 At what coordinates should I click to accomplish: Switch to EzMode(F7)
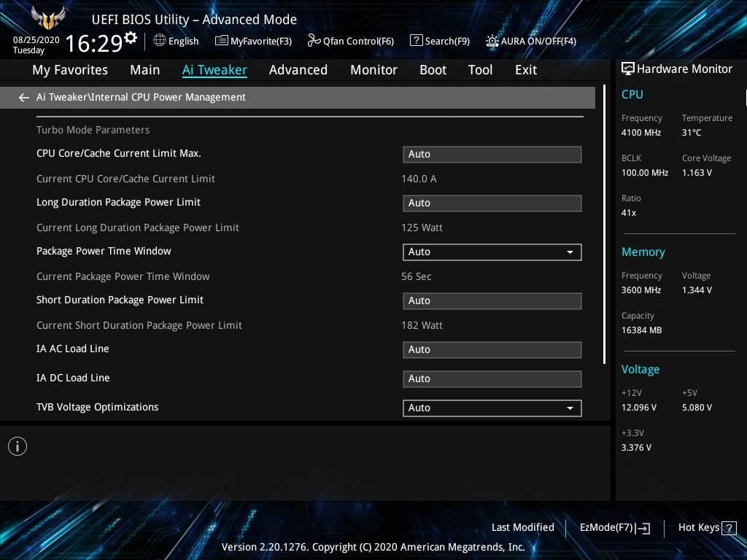614,528
